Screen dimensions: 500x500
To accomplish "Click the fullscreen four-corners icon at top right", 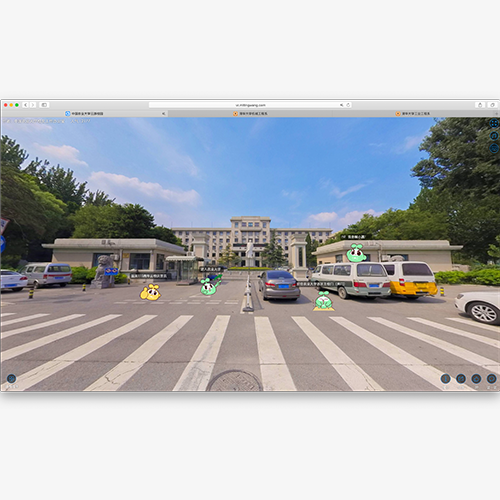I will (494, 123).
